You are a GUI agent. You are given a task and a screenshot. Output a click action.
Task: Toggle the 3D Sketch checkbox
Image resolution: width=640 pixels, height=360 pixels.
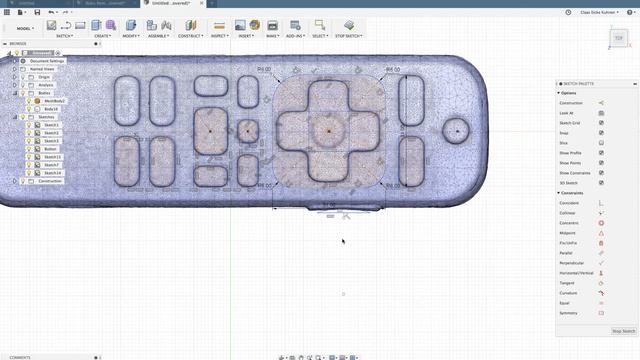click(x=601, y=183)
